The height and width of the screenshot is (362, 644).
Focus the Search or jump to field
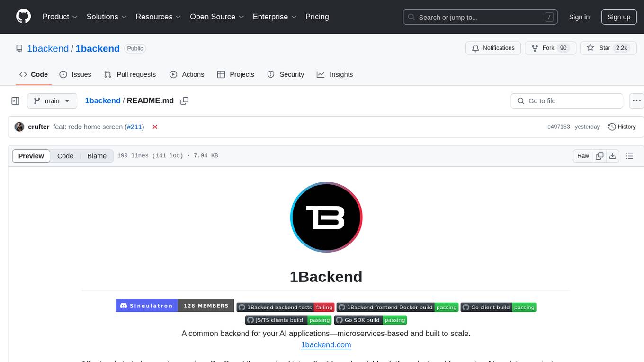click(481, 17)
